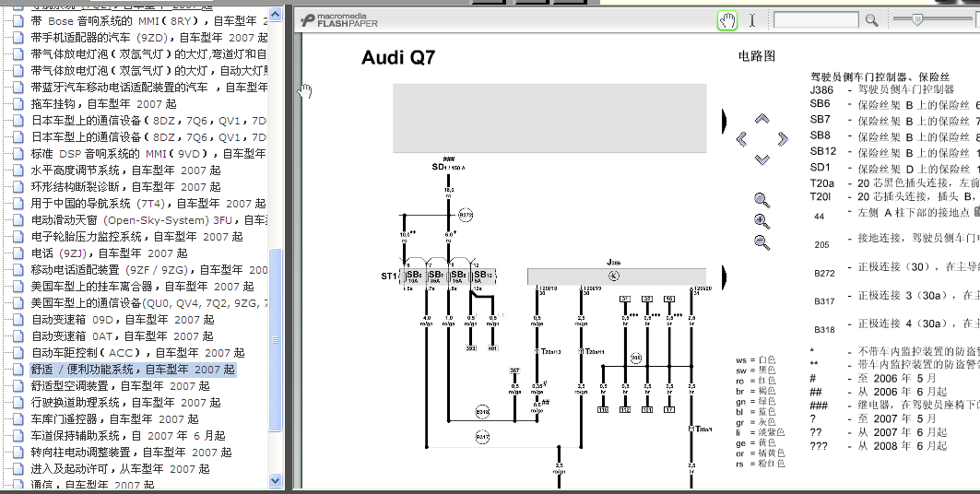Open '带手机适配器的汽车 (9ZD)' document
980x494 pixels.
[148, 38]
